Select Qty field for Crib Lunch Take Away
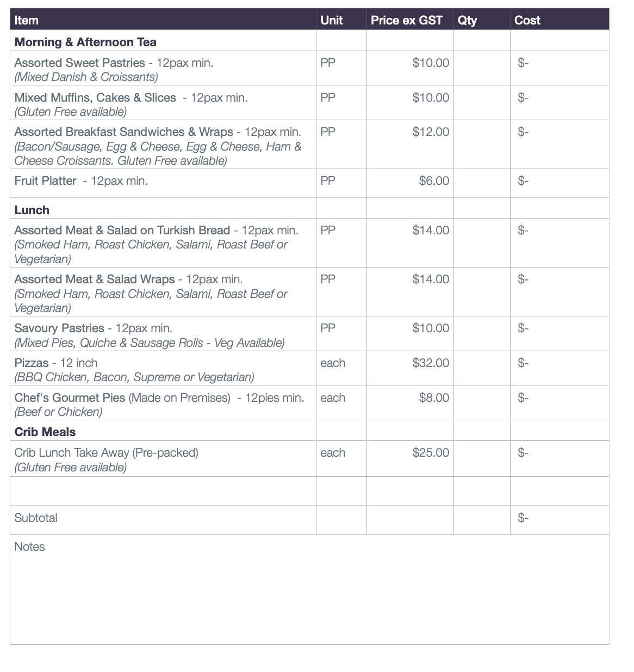Image resolution: width=634 pixels, height=672 pixels. 481,458
